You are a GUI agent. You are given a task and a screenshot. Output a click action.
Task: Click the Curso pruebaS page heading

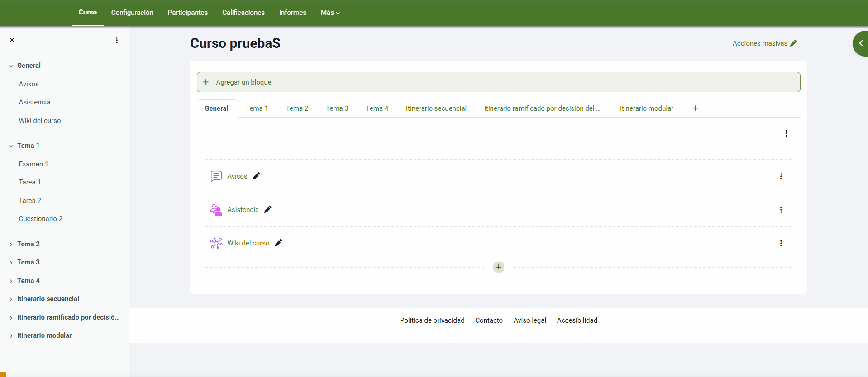(235, 43)
